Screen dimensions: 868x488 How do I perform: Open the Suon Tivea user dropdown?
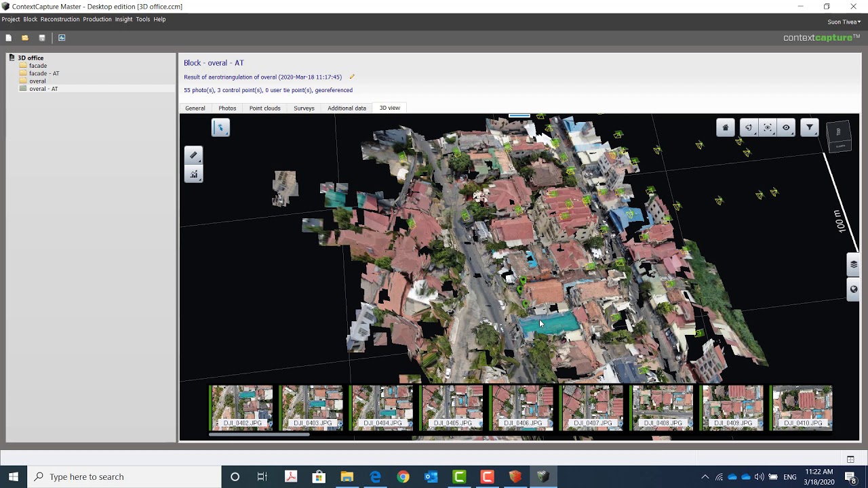tap(844, 22)
